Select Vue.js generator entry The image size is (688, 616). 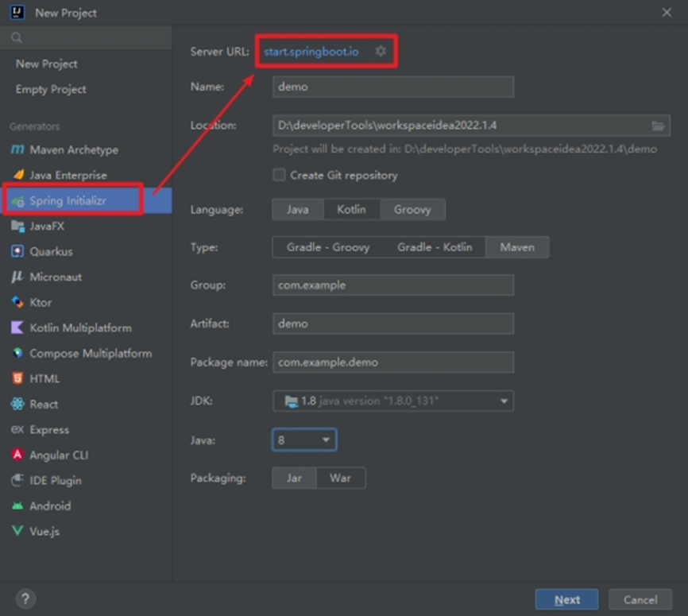86,532
